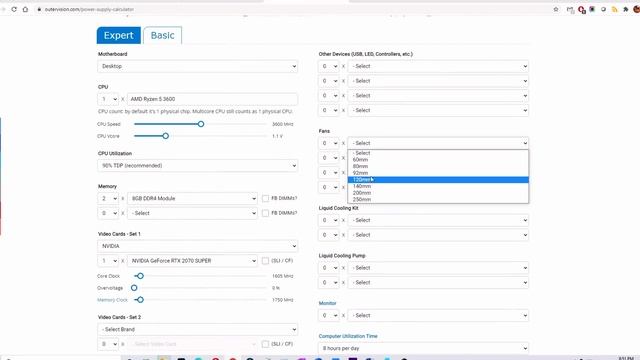Choose 80mm from the fan size list
The image size is (640, 360).
tap(438, 166)
